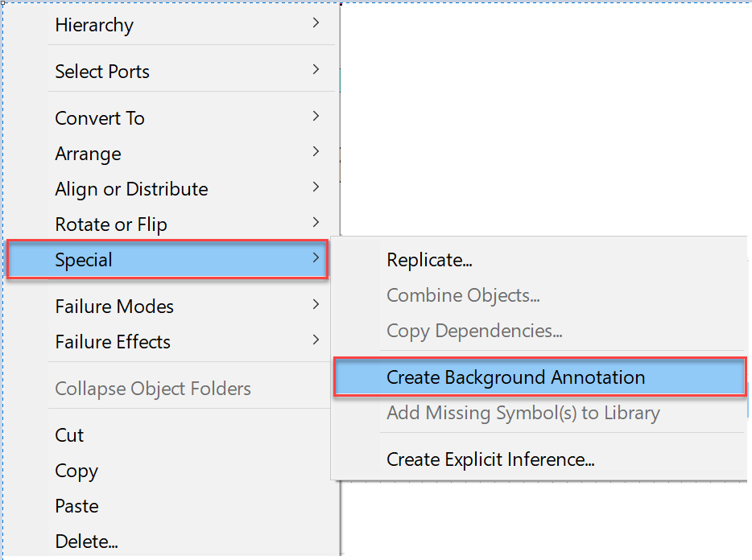Screen dimensions: 752x560
Task: Click the chevron arrow beside Special
Action: click(x=316, y=257)
